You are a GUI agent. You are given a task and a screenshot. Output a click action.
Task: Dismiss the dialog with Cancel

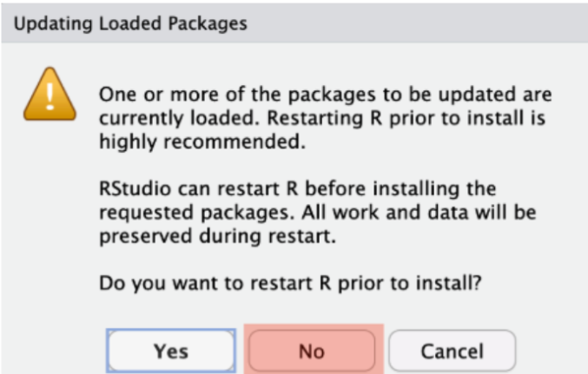452,351
